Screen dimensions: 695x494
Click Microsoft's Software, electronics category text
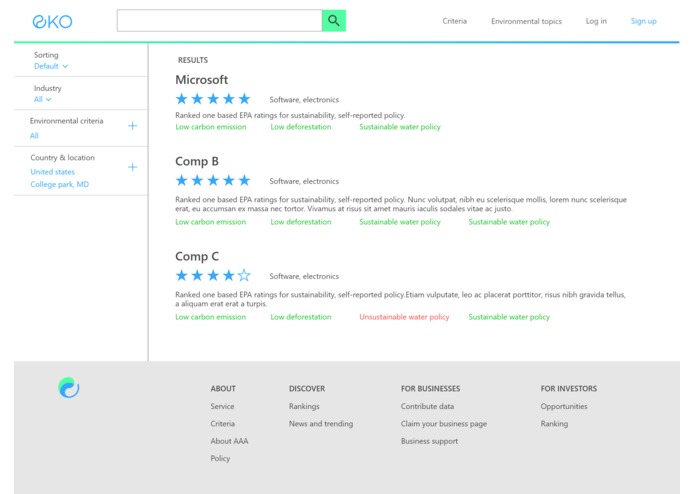(x=304, y=100)
